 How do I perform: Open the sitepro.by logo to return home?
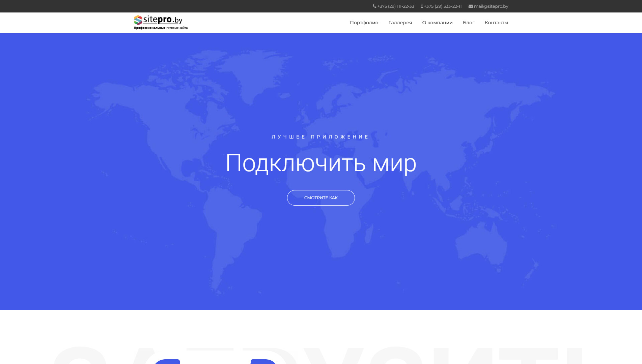point(160,20)
